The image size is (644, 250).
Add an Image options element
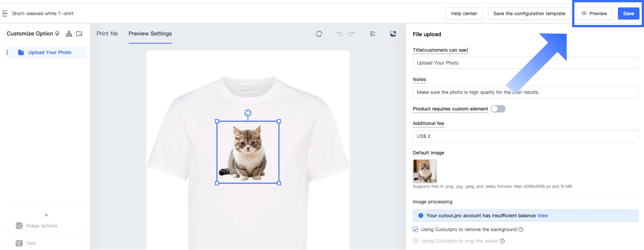pyautogui.click(x=47, y=226)
